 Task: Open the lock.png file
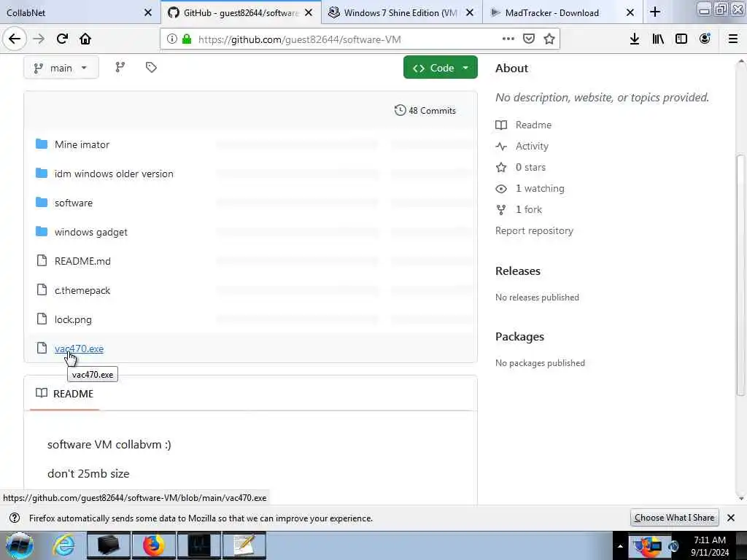73,319
